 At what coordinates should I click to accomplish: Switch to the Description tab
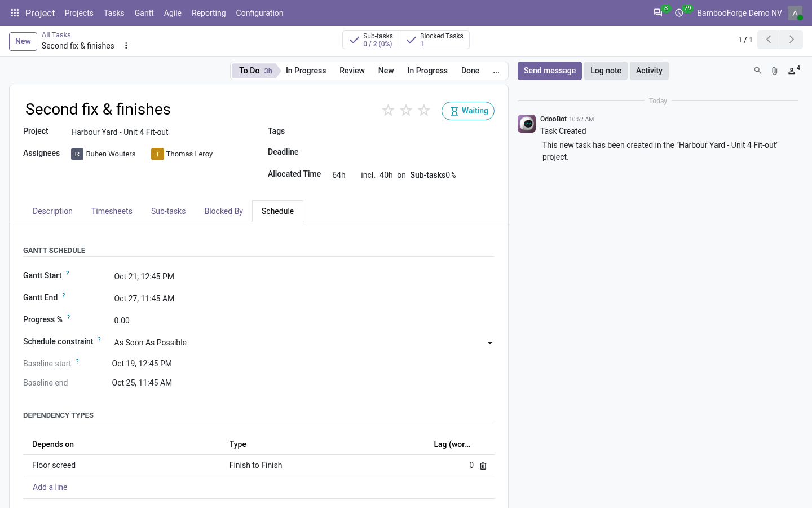point(52,211)
